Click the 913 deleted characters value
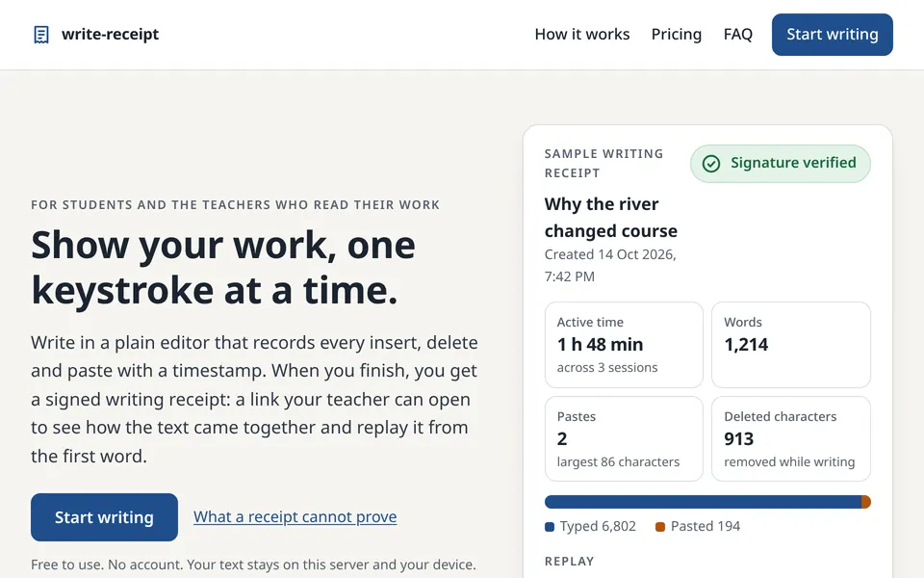 (x=739, y=439)
